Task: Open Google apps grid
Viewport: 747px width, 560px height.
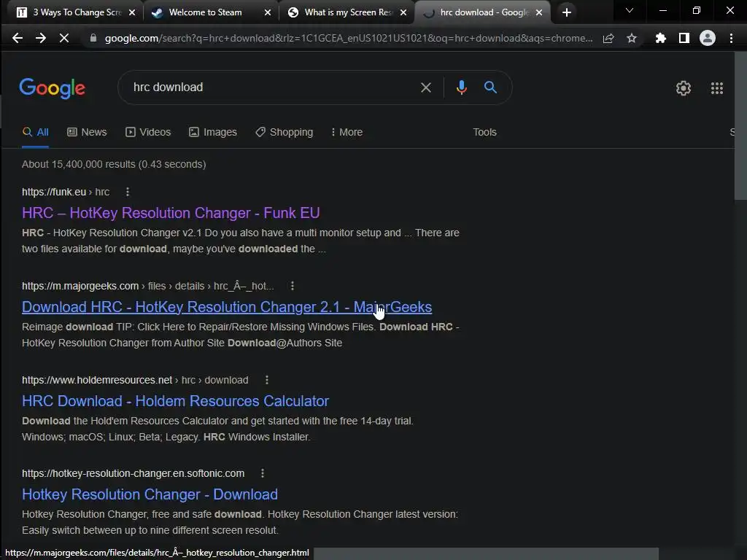Action: (x=717, y=88)
